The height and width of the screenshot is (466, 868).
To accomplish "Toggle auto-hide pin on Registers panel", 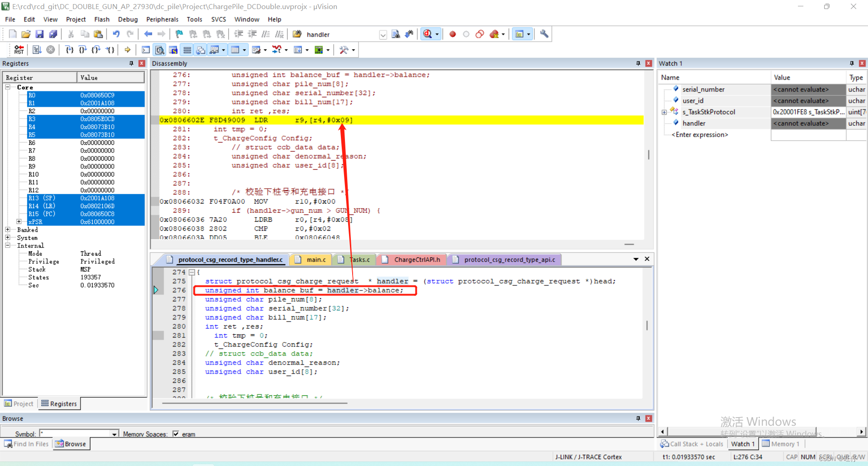I will coord(132,63).
